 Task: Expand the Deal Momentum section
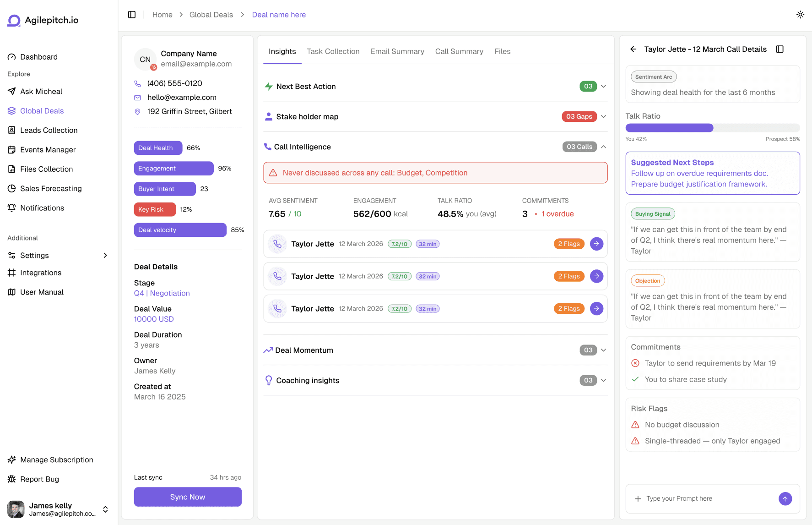(x=603, y=350)
